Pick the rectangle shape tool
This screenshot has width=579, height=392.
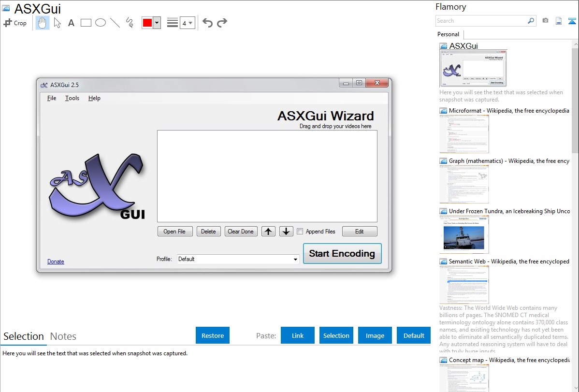86,23
